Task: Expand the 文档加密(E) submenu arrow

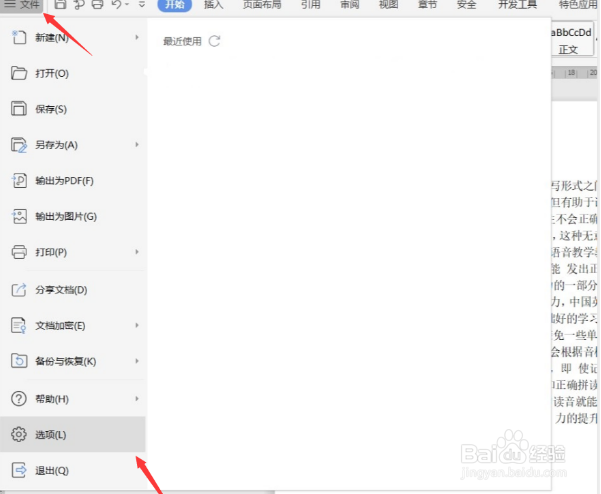Action: (x=137, y=325)
